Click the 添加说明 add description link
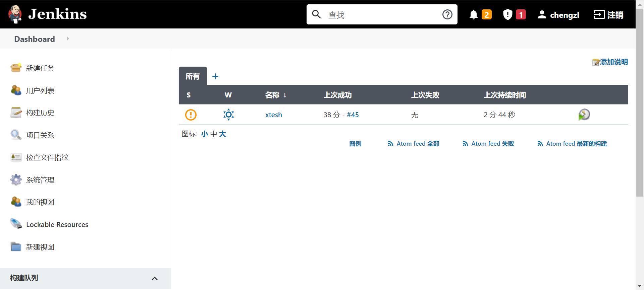The width and height of the screenshot is (644, 290). click(x=613, y=62)
